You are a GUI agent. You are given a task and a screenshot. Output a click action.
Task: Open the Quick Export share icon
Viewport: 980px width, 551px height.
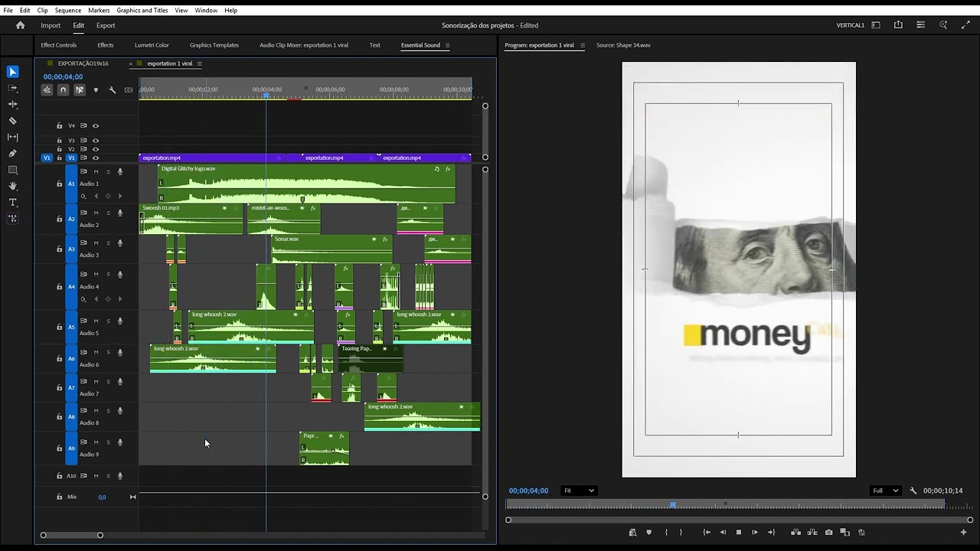[898, 25]
